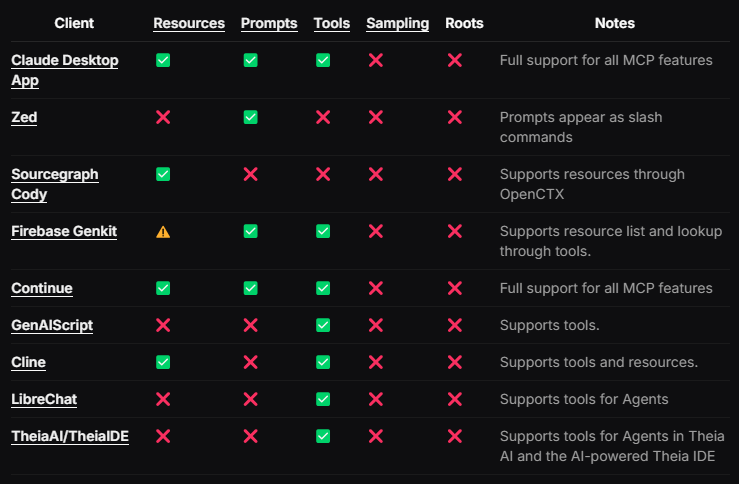Open the Sourcegraph Cody link
The height and width of the screenshot is (484, 739).
(55, 184)
